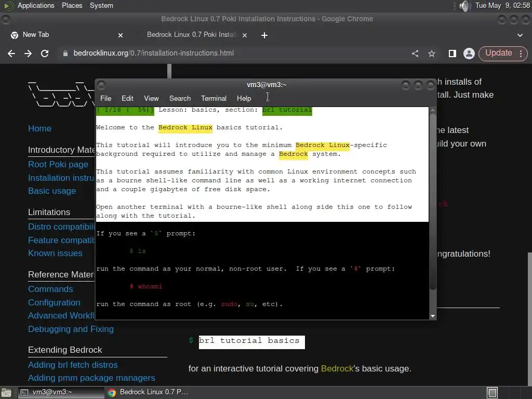532x399 pixels.
Task: Go forward using Chrome's forward arrow
Action: click(x=28, y=54)
